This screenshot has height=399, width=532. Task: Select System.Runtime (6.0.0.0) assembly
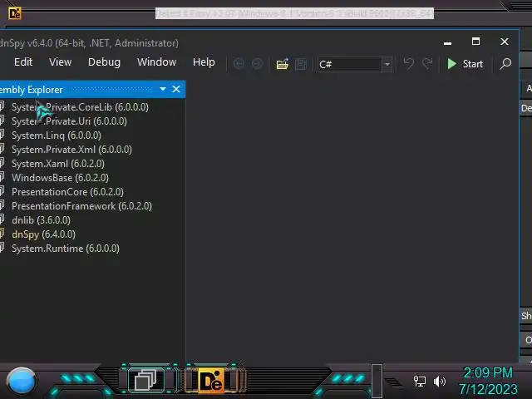(x=66, y=249)
